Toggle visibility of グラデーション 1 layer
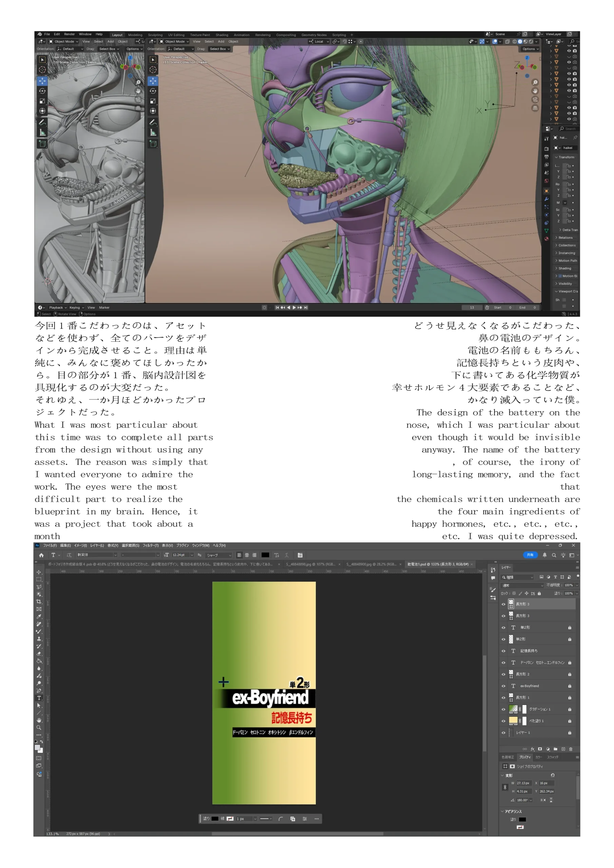 [503, 709]
